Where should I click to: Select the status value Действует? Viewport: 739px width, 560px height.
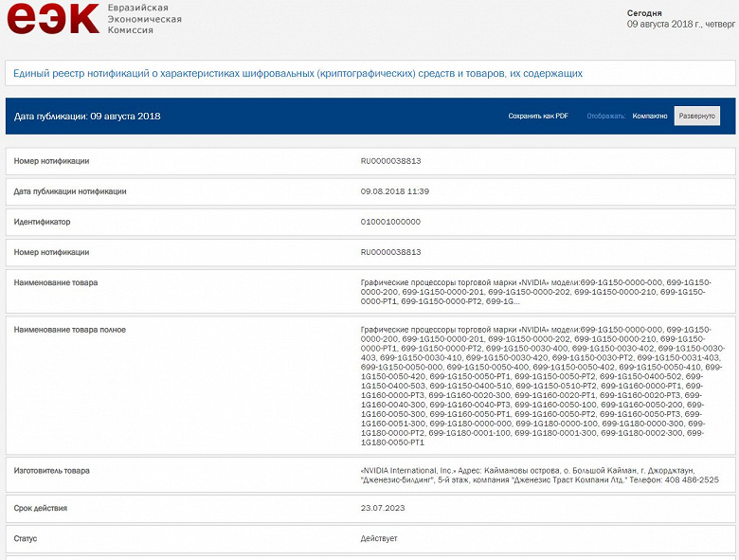point(378,538)
